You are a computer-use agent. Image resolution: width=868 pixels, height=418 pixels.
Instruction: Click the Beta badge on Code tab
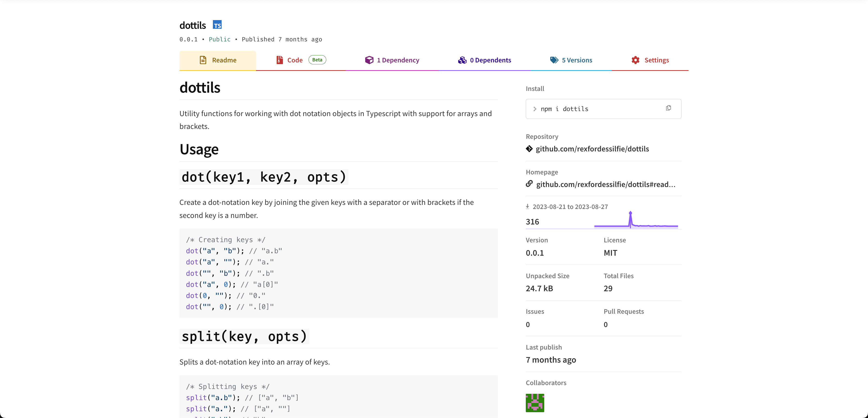pos(317,60)
